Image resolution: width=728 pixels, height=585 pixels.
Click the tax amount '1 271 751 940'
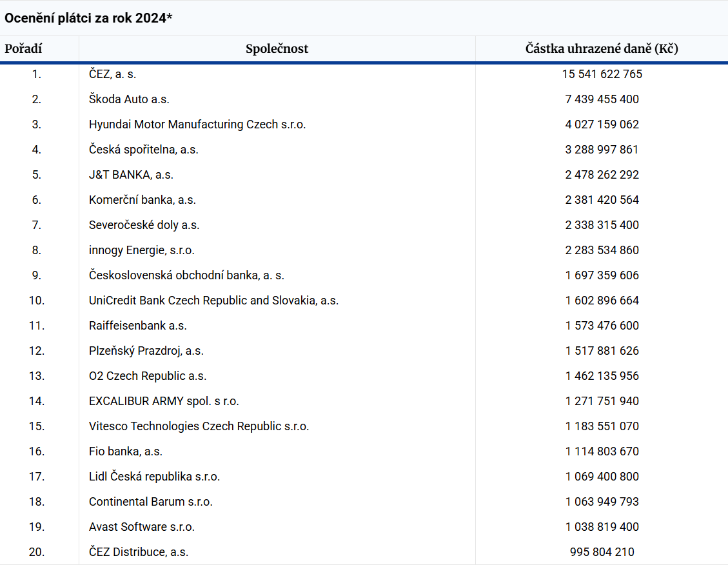[602, 401]
